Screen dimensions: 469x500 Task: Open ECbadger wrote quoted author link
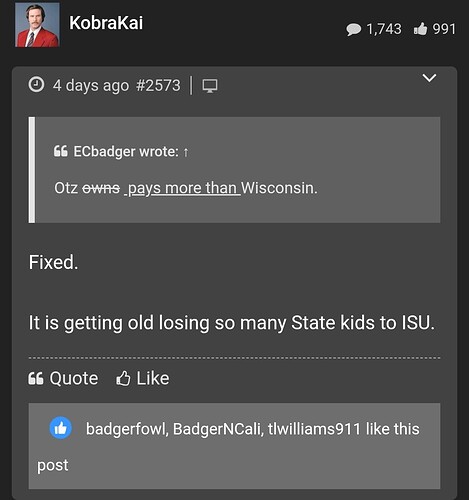click(x=126, y=152)
